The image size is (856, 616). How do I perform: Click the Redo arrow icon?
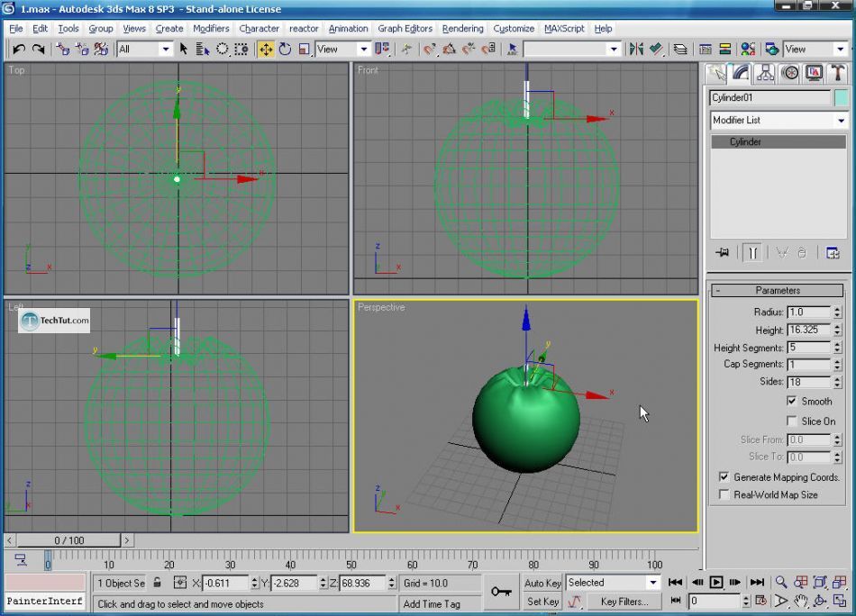coord(38,50)
